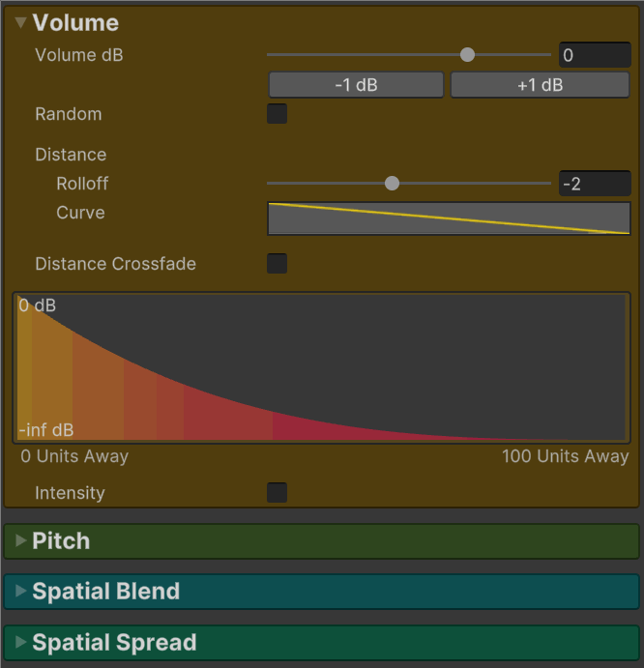644x668 pixels.
Task: Expand the Pitch section
Action: (x=20, y=541)
